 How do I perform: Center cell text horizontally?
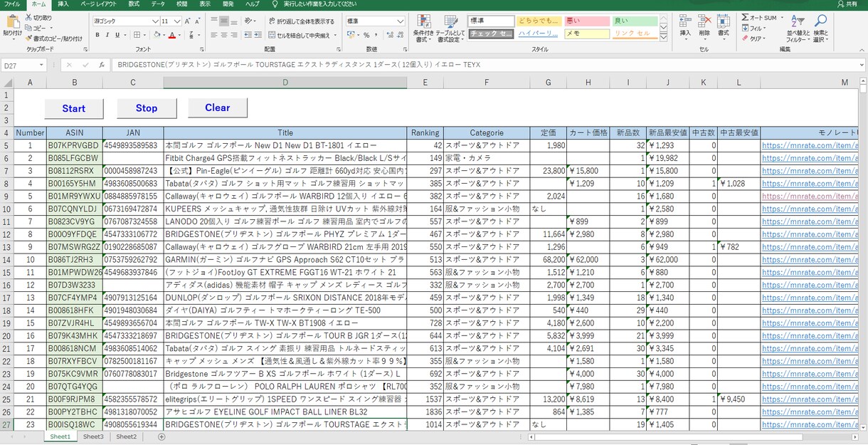point(224,35)
